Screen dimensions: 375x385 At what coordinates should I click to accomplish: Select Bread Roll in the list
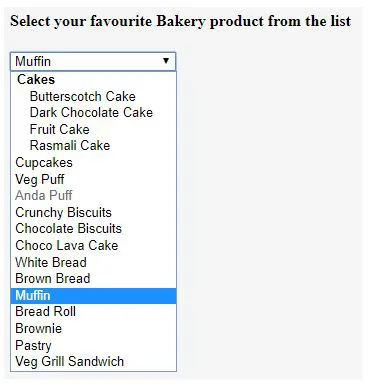point(94,312)
